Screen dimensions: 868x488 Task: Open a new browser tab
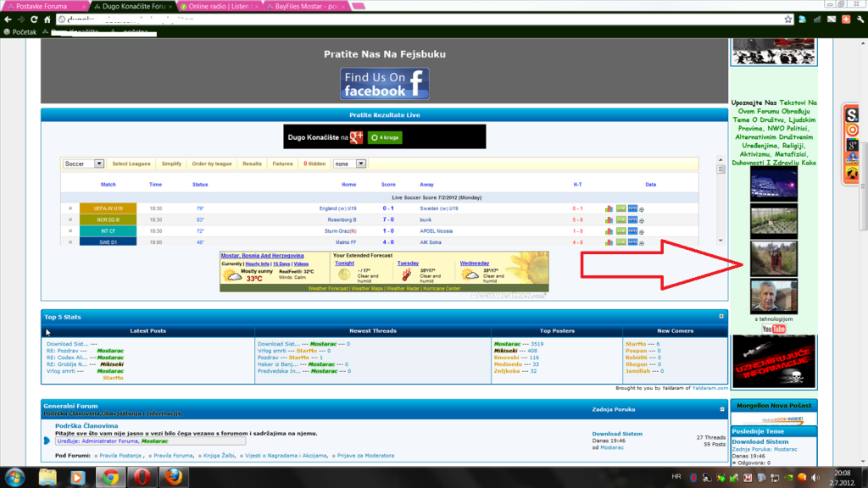pos(359,6)
